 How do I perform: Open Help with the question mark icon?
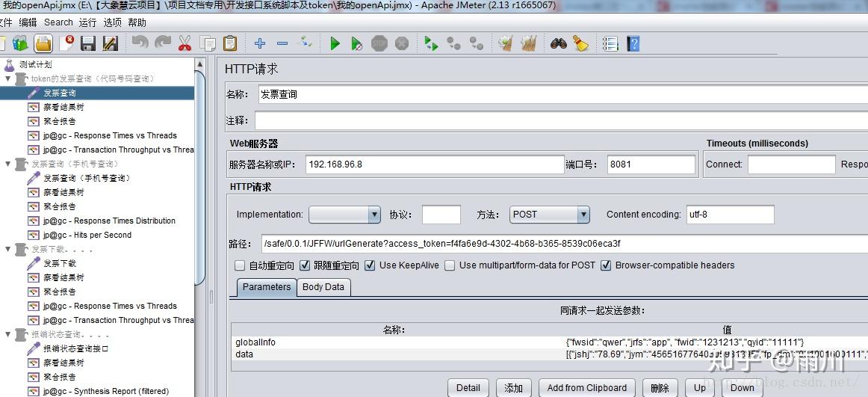[x=633, y=43]
